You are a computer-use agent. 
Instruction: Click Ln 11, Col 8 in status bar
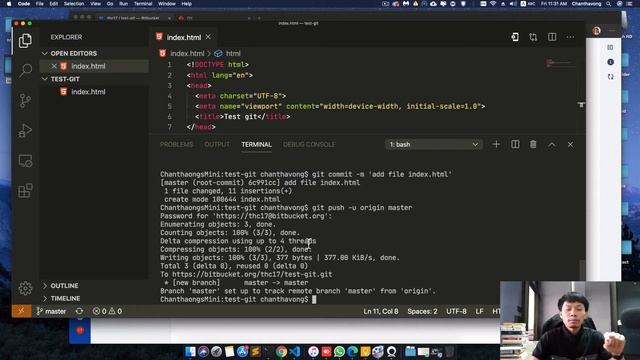point(381,311)
